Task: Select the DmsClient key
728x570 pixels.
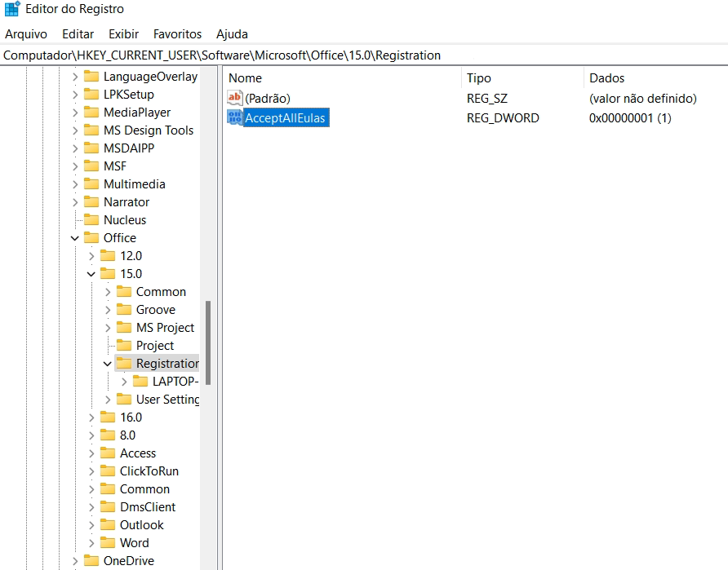Action: (148, 507)
